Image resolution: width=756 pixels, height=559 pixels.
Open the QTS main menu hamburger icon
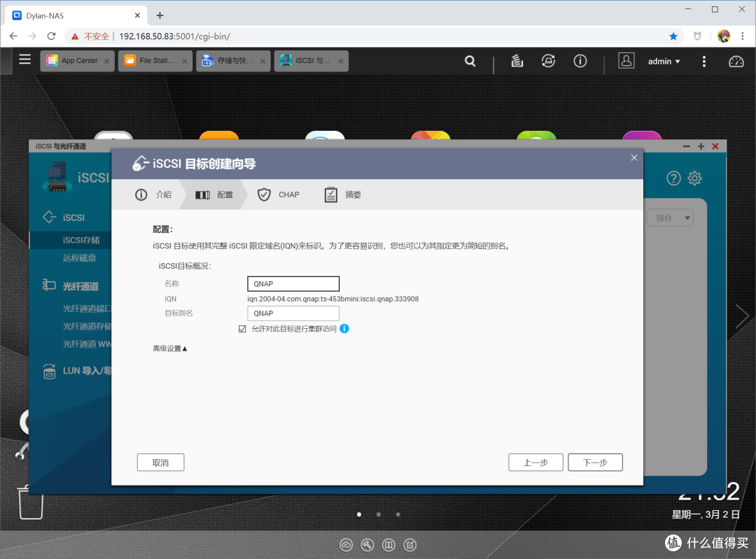coord(24,59)
